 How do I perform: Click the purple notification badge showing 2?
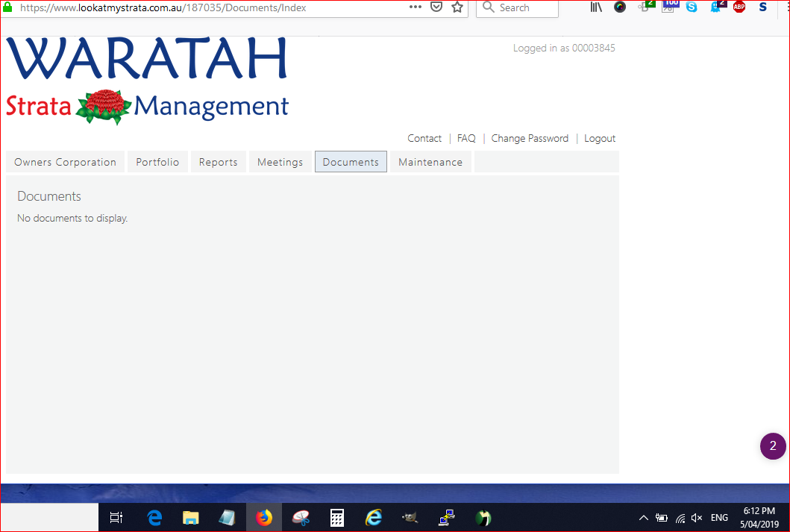(773, 446)
